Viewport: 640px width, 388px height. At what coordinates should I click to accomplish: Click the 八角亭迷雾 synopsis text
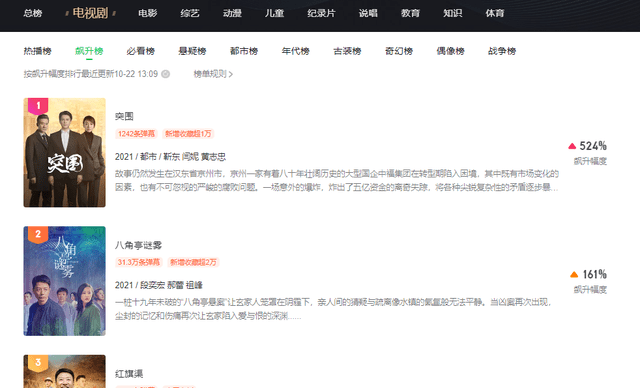(333, 309)
